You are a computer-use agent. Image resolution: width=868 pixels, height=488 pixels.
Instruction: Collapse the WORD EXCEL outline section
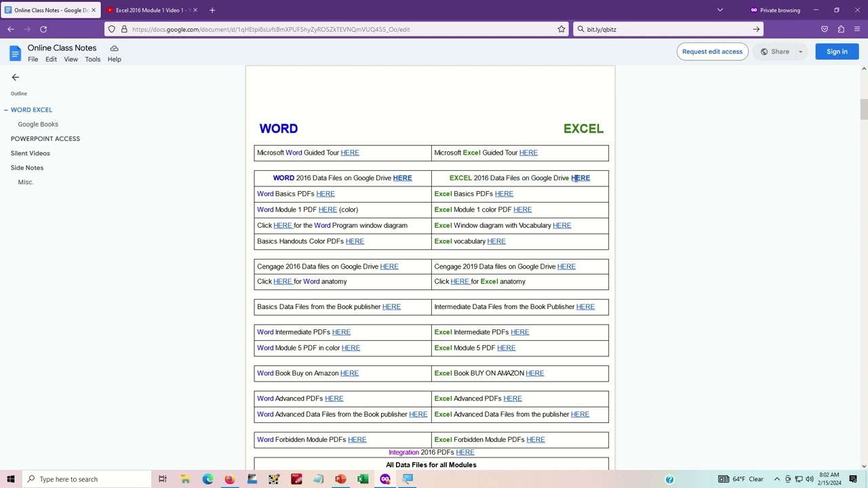5,110
